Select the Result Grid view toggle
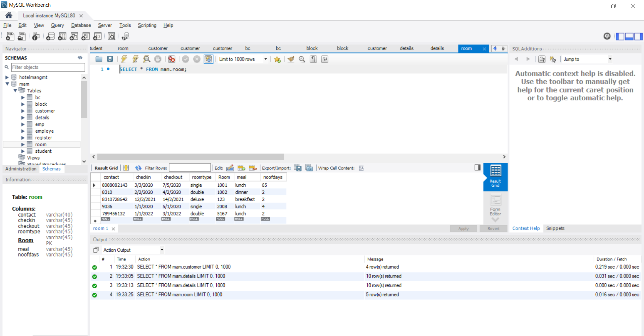The image size is (644, 336). point(495,177)
